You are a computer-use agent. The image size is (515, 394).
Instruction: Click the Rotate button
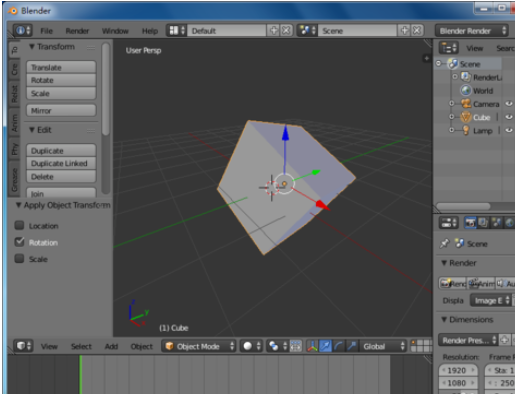tap(61, 80)
